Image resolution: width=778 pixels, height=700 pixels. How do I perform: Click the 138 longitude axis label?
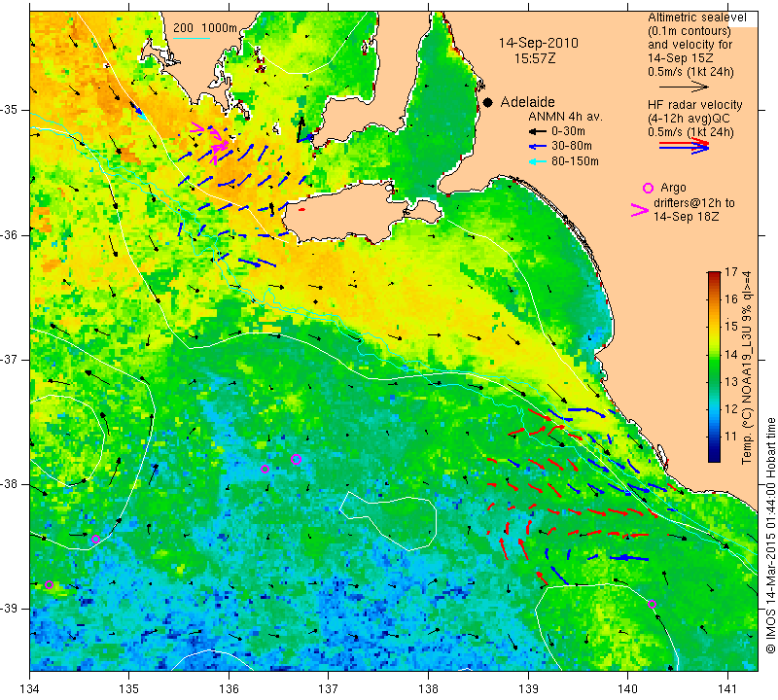[x=428, y=689]
